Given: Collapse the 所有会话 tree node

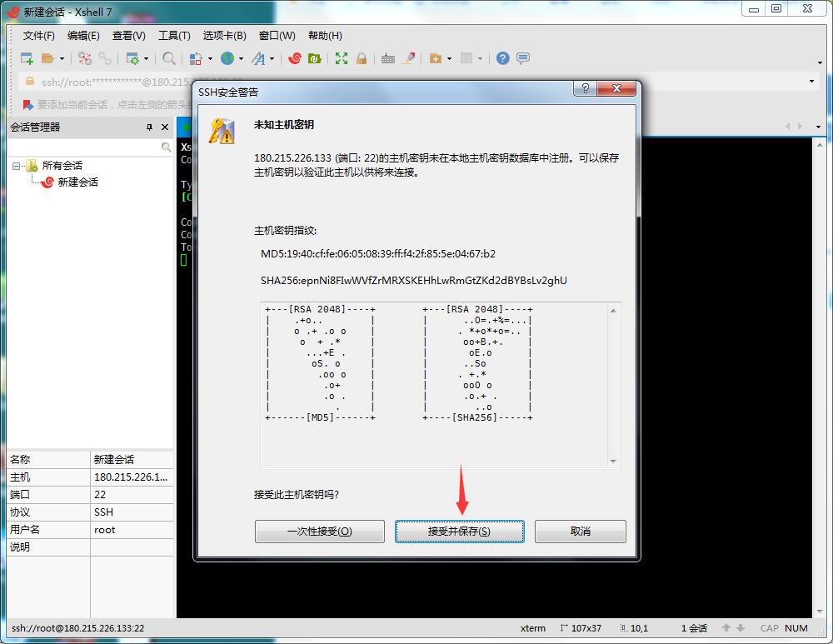Looking at the screenshot, I should 16,166.
